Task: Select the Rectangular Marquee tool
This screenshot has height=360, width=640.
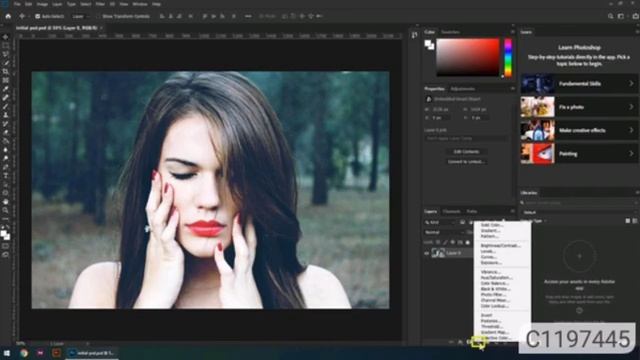Action: (5, 46)
